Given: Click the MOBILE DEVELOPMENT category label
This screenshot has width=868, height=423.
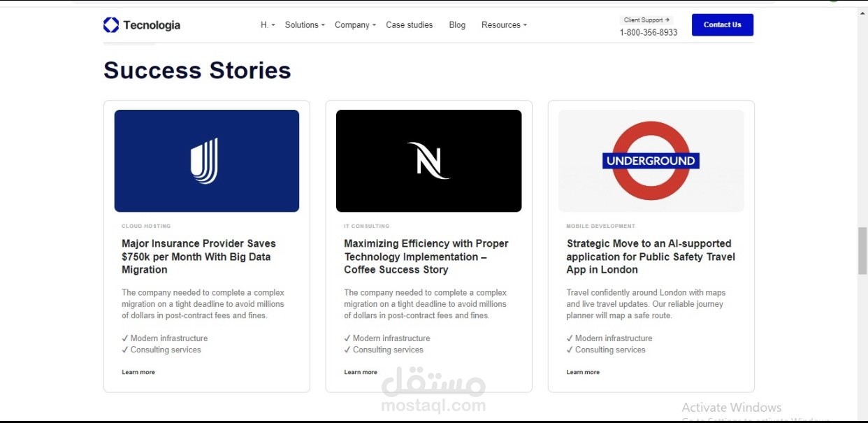Looking at the screenshot, I should coord(601,227).
